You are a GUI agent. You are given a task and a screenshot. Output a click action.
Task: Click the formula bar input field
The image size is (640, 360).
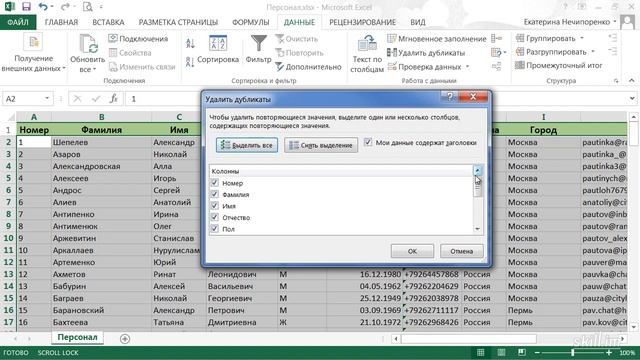click(x=376, y=98)
